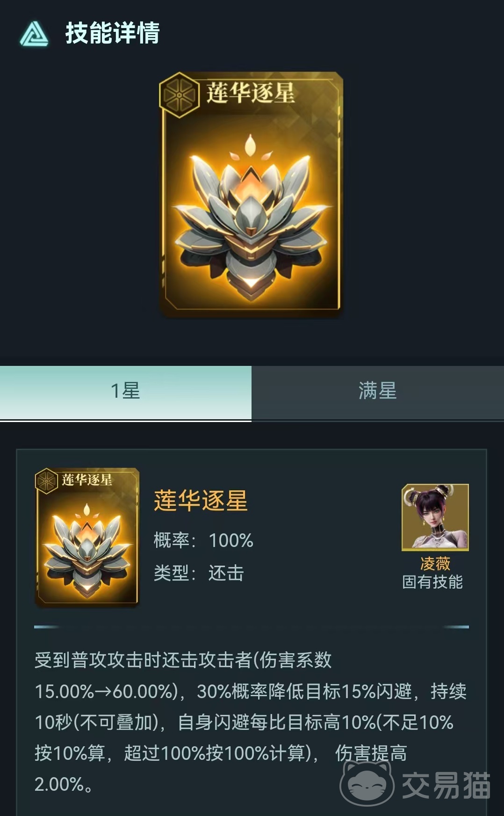
Task: Tap the small lotus card thumbnail
Action: (87, 537)
